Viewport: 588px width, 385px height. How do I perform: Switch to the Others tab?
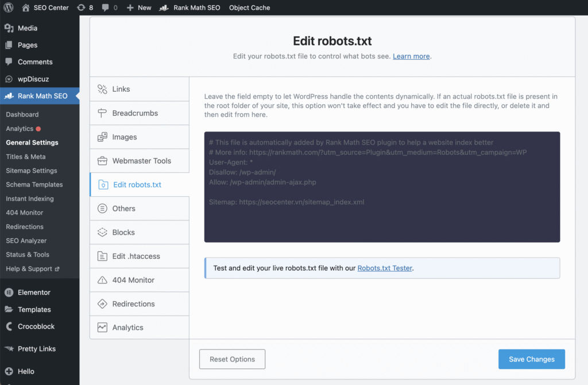(x=123, y=208)
